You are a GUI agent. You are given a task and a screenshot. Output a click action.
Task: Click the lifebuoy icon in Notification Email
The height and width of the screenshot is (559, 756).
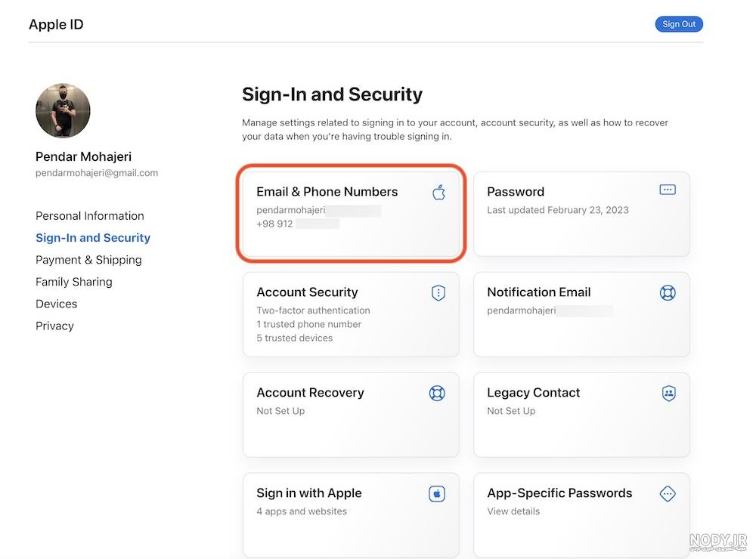(668, 292)
